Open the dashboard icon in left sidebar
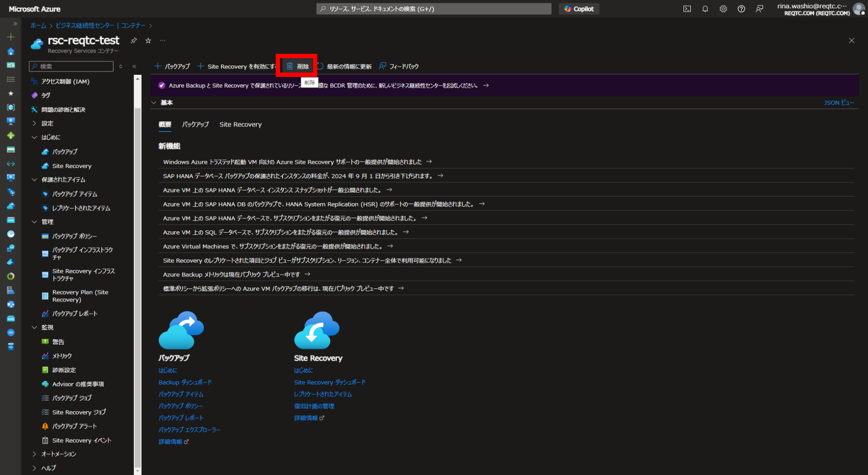 tap(11, 65)
